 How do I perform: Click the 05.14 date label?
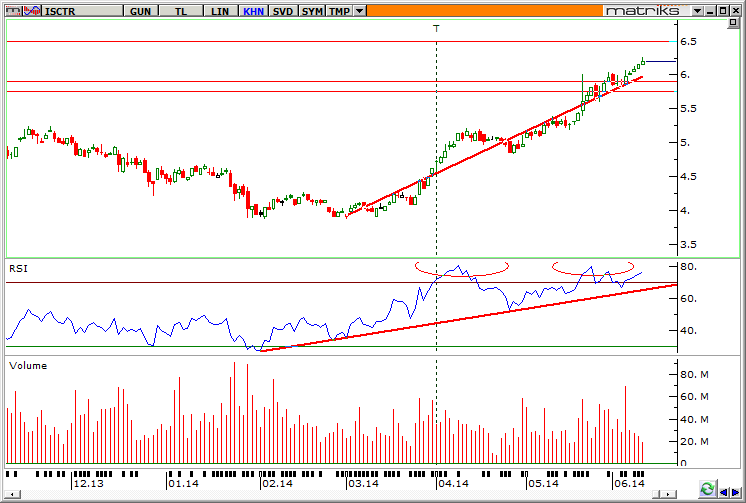pos(543,483)
